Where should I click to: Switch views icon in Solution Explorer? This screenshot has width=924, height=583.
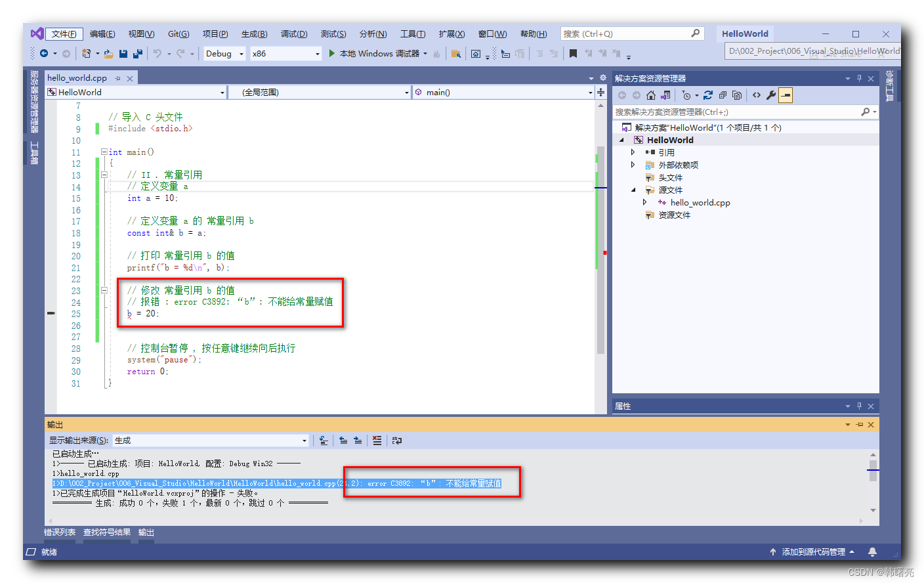tap(666, 95)
